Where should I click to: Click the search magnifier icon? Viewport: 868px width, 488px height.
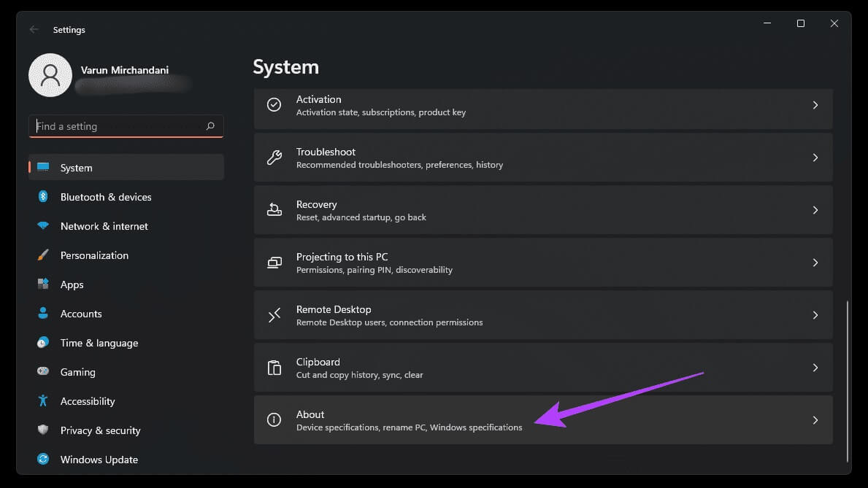[x=210, y=126]
